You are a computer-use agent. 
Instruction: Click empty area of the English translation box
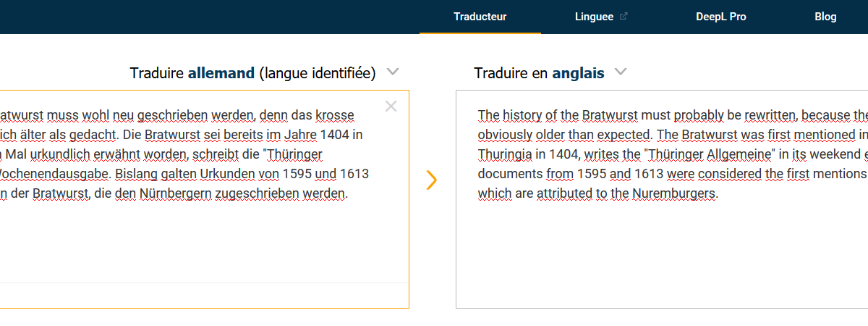coord(662,254)
